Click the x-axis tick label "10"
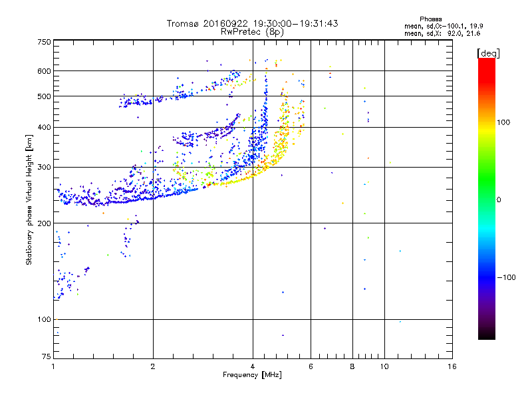Viewport: 532px width, 399px height. [x=384, y=366]
